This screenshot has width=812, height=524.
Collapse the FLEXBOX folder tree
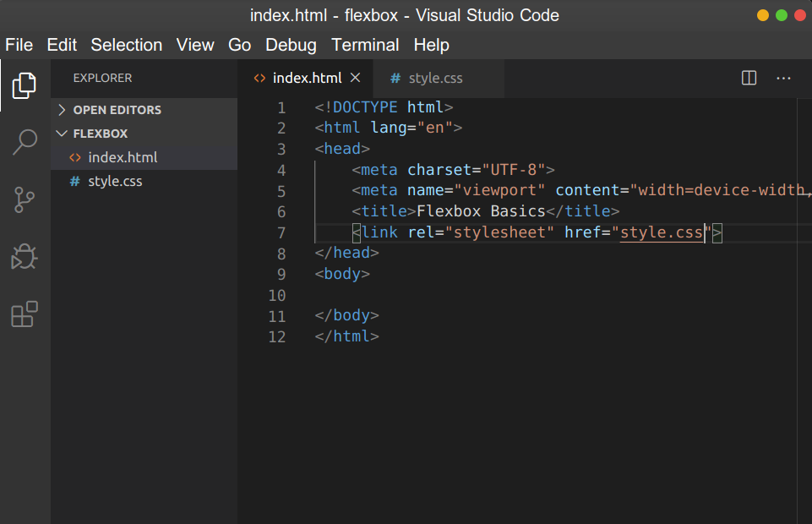pyautogui.click(x=61, y=133)
